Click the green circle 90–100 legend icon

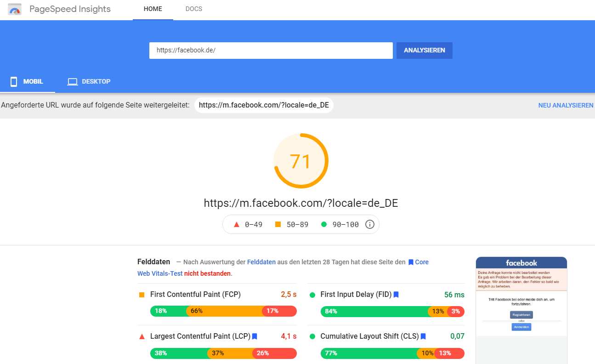(x=324, y=224)
